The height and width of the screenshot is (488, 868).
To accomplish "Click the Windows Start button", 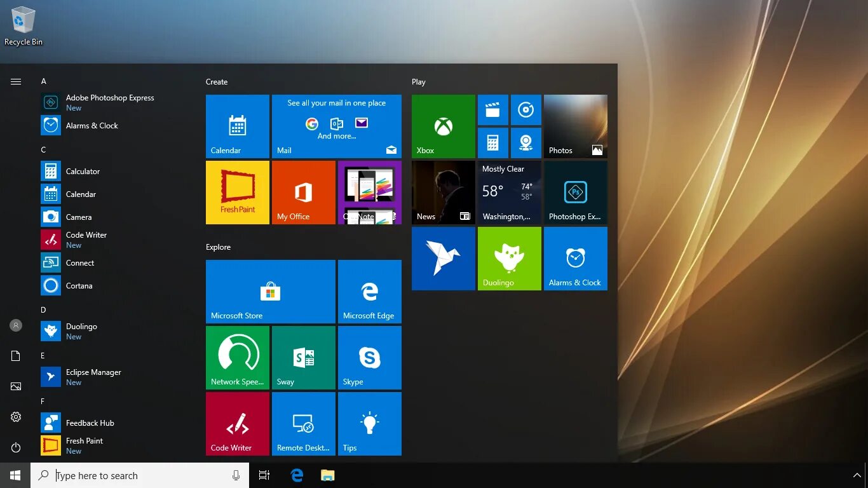I will coord(15,475).
